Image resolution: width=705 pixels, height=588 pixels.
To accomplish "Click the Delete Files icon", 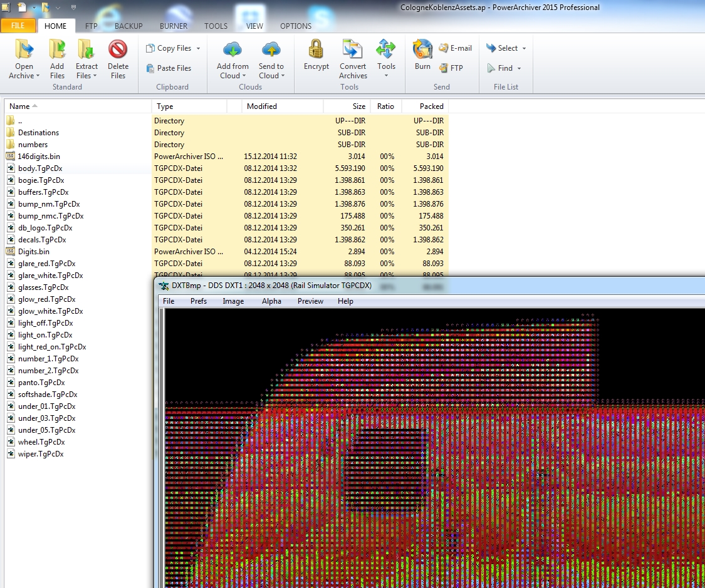I will pos(118,49).
